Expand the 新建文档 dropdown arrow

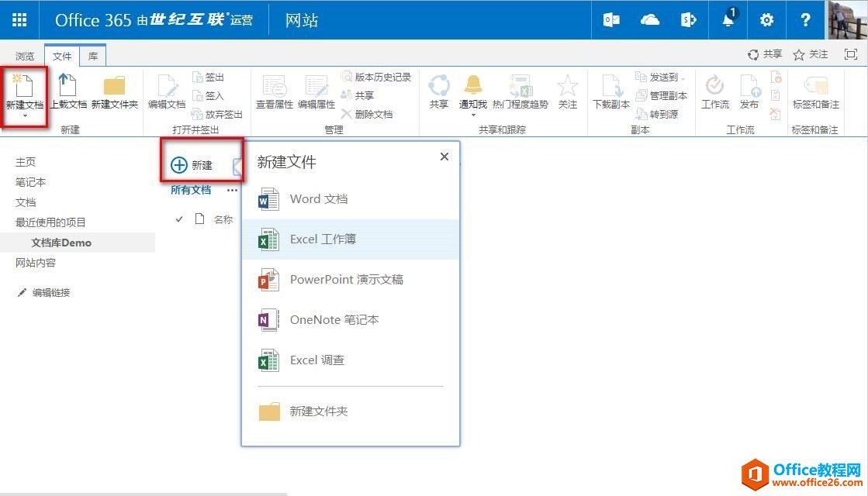click(25, 115)
